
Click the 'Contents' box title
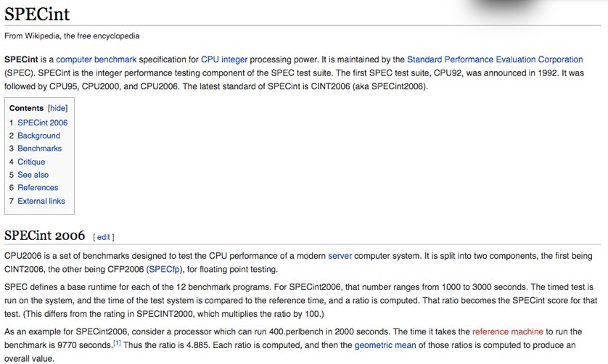(26, 108)
